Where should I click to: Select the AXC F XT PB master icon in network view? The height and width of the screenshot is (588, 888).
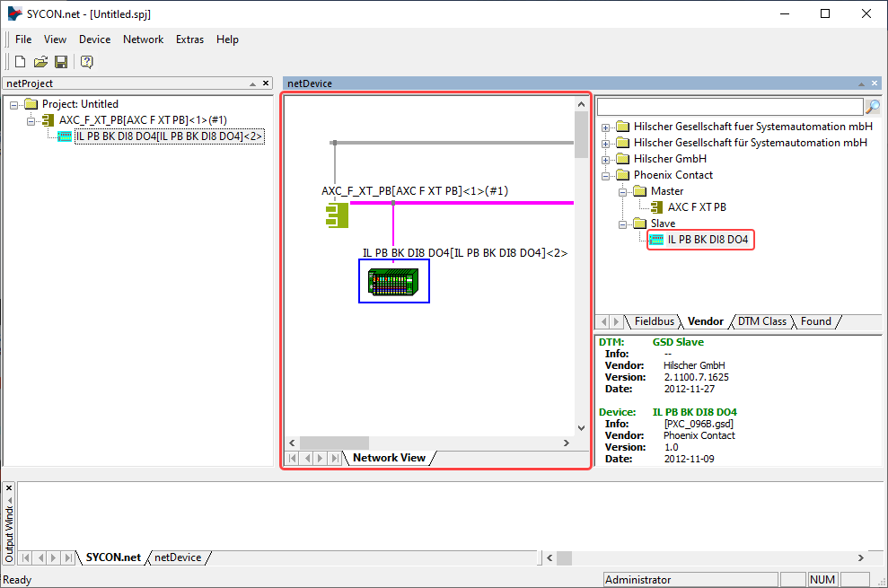coord(337,215)
